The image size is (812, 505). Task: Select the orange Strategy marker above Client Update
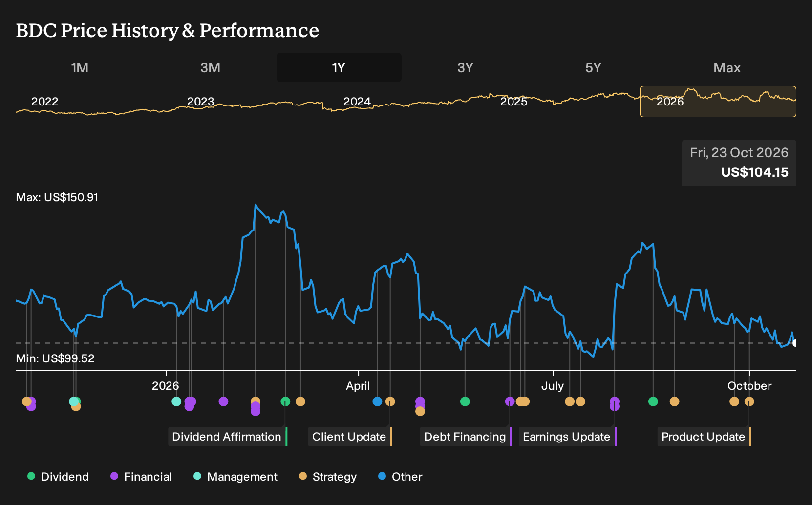click(390, 401)
